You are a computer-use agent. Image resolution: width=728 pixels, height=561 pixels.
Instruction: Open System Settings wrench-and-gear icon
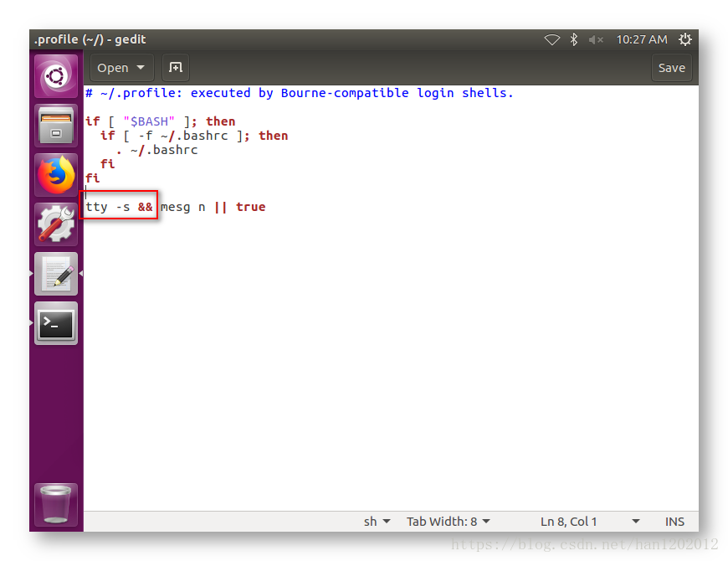[x=56, y=224]
